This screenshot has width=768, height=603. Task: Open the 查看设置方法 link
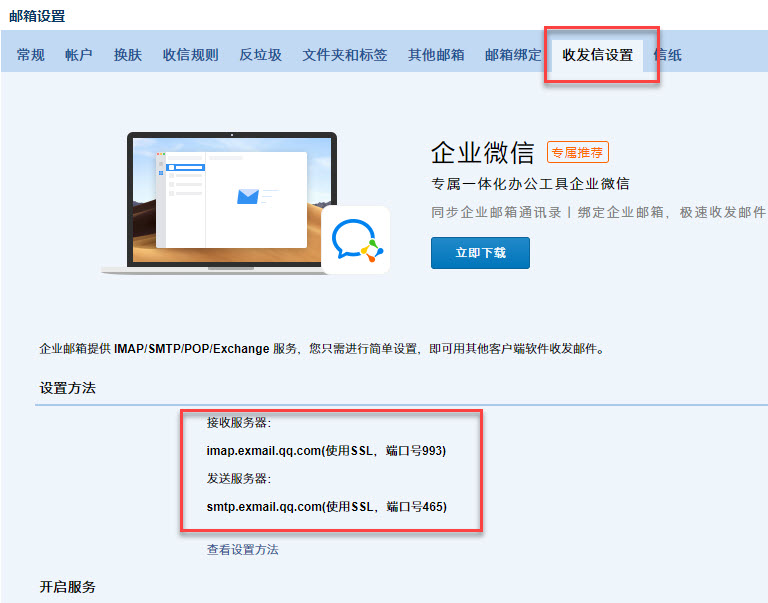point(243,549)
